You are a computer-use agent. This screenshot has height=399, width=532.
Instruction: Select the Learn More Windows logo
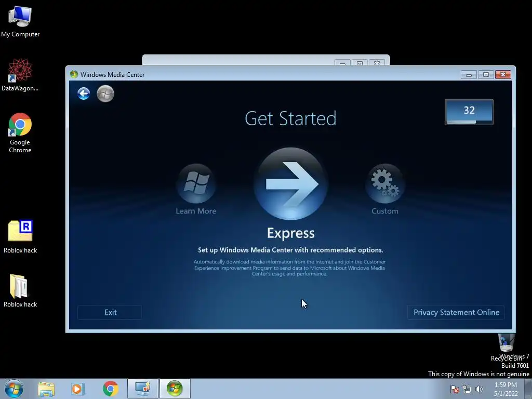(196, 183)
